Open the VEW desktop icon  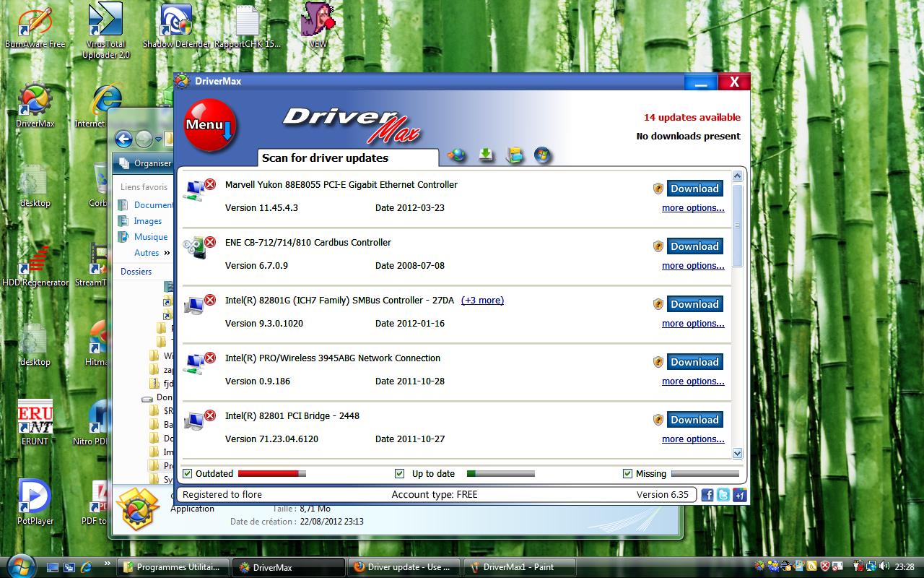pyautogui.click(x=318, y=26)
